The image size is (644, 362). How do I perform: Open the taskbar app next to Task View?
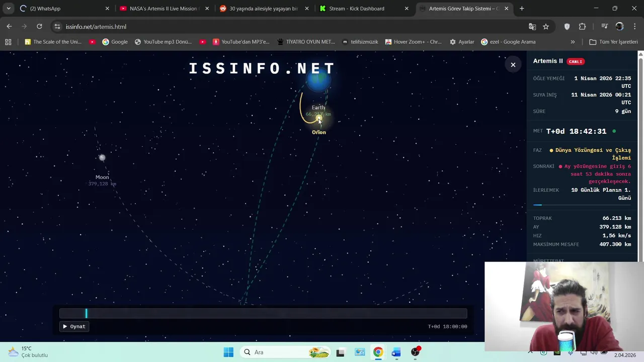click(360, 352)
